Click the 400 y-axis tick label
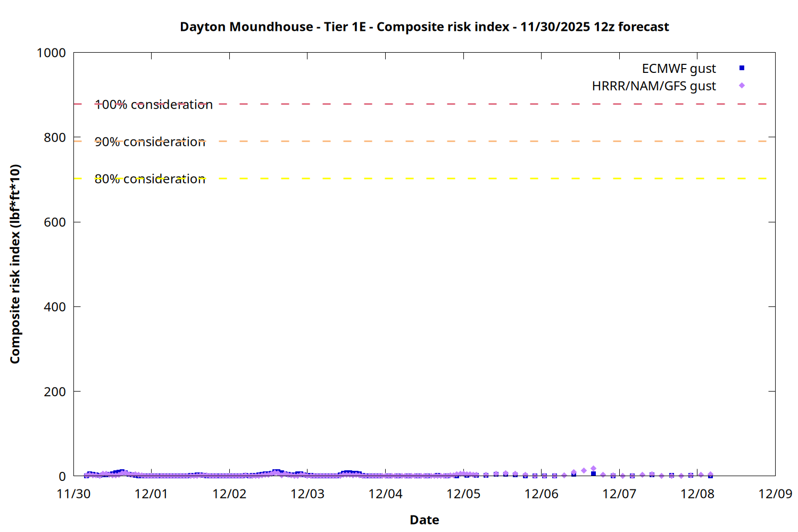The image size is (798, 532). [x=55, y=307]
